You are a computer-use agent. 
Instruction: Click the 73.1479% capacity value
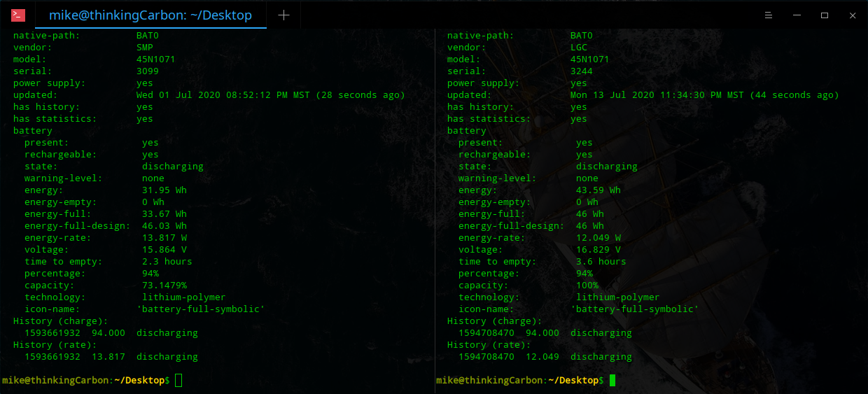[x=164, y=286]
